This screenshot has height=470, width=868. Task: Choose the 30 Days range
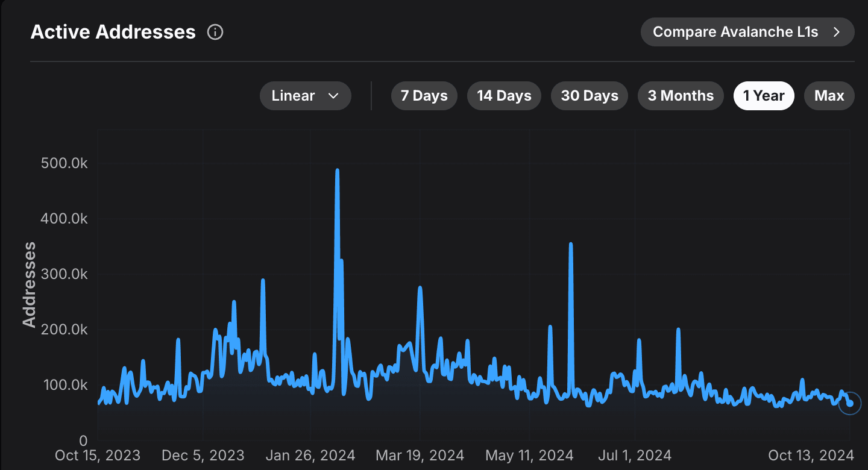(589, 96)
